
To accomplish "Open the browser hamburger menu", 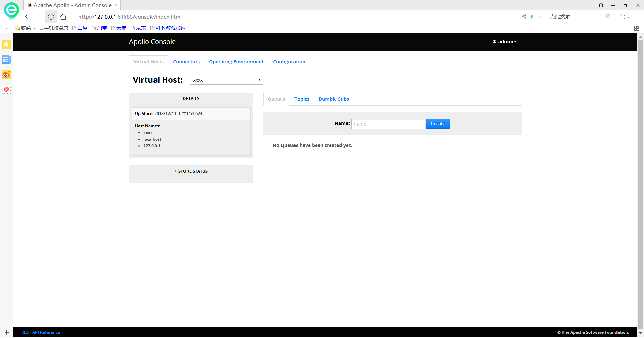I will pos(637,17).
